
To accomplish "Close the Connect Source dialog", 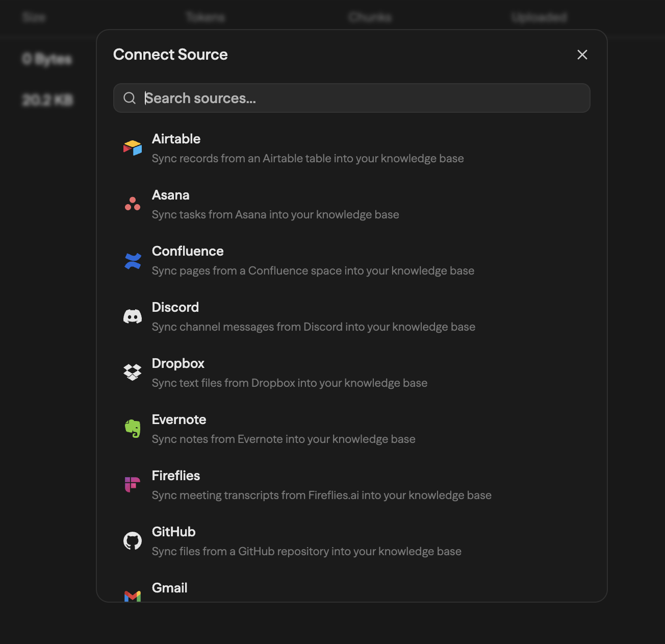I will click(x=582, y=55).
